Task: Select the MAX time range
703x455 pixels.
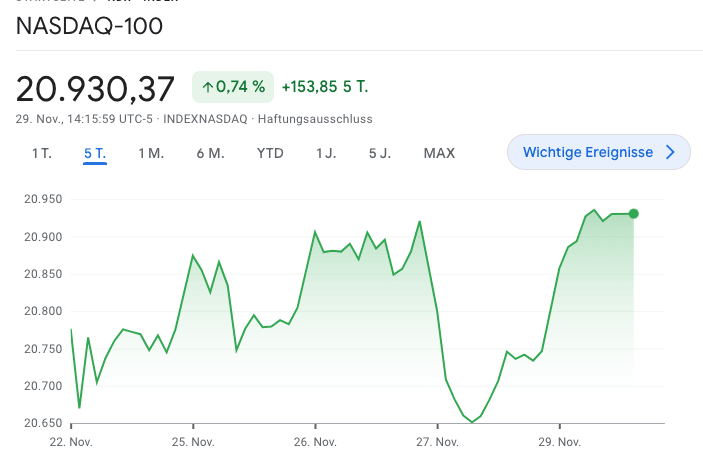Action: [439, 153]
